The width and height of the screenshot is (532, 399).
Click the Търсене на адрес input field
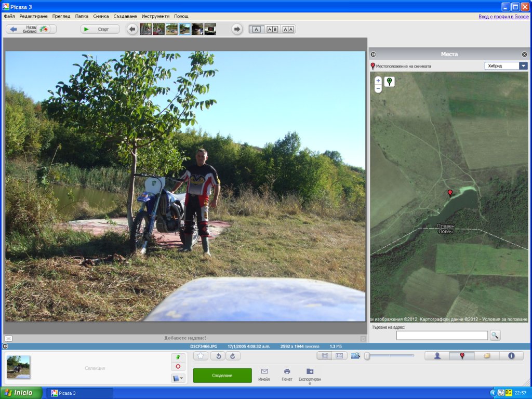point(442,335)
